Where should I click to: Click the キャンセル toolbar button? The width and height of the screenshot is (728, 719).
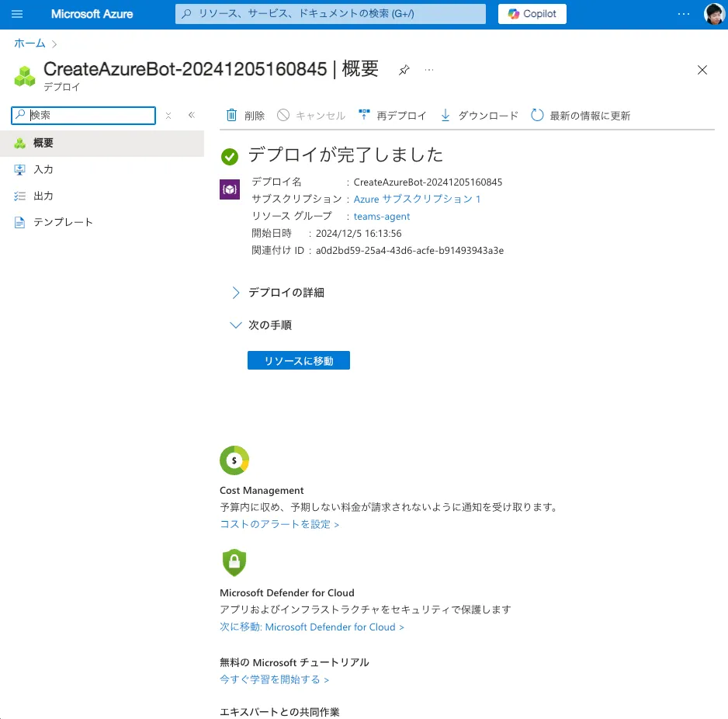point(311,115)
